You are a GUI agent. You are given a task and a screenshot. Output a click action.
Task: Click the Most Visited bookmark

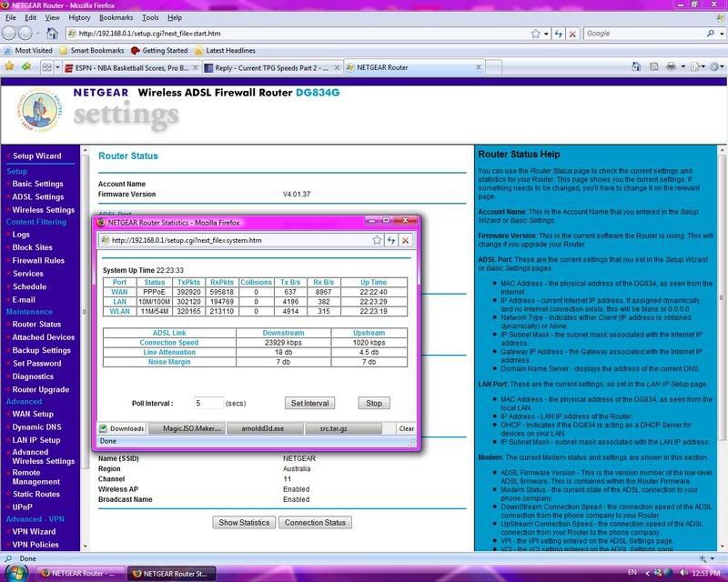pyautogui.click(x=29, y=50)
